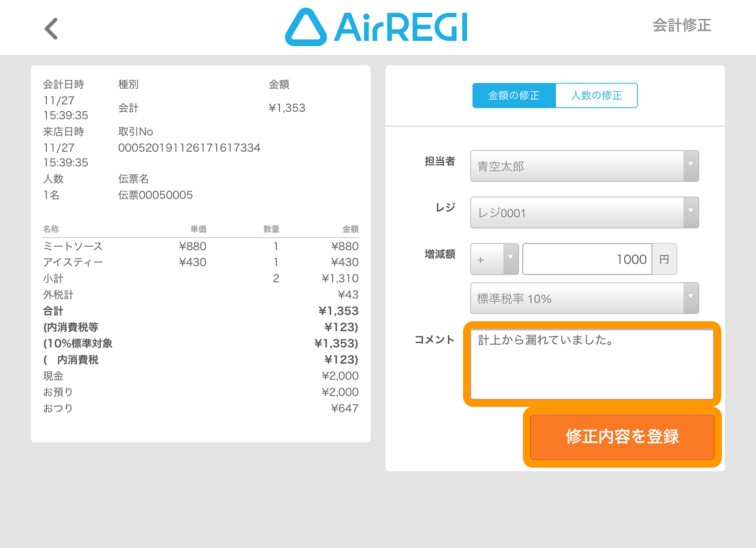Open the レジ dropdown showing レジ0001
The width and height of the screenshot is (756, 548).
[x=584, y=213]
